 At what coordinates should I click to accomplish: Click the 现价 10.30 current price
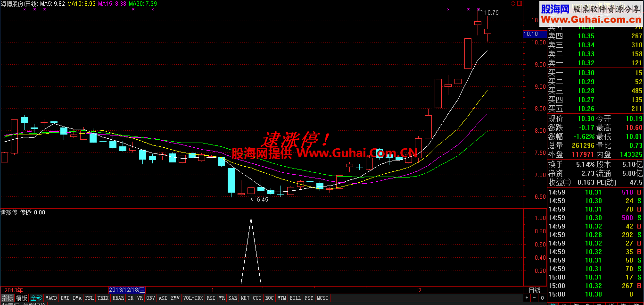pyautogui.click(x=571, y=119)
